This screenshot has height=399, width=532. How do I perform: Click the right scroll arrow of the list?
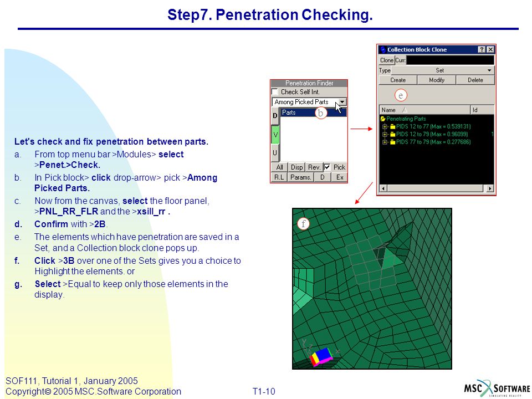[490, 188]
